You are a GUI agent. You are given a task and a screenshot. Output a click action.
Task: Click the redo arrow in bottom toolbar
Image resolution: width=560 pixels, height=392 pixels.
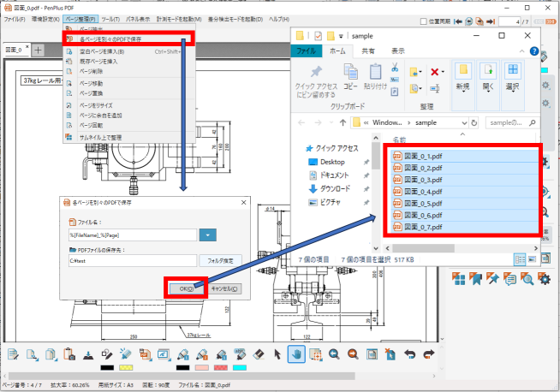pyautogui.click(x=428, y=353)
